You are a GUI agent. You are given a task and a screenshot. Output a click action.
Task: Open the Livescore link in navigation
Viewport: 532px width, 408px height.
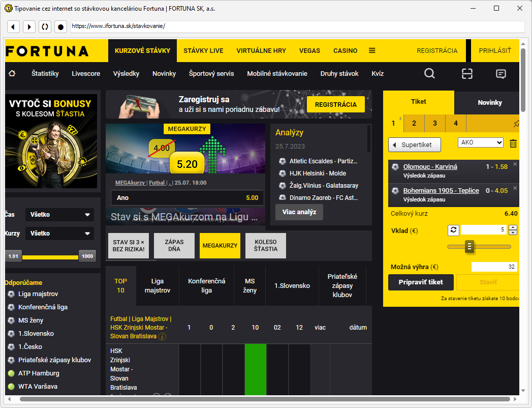(86, 73)
